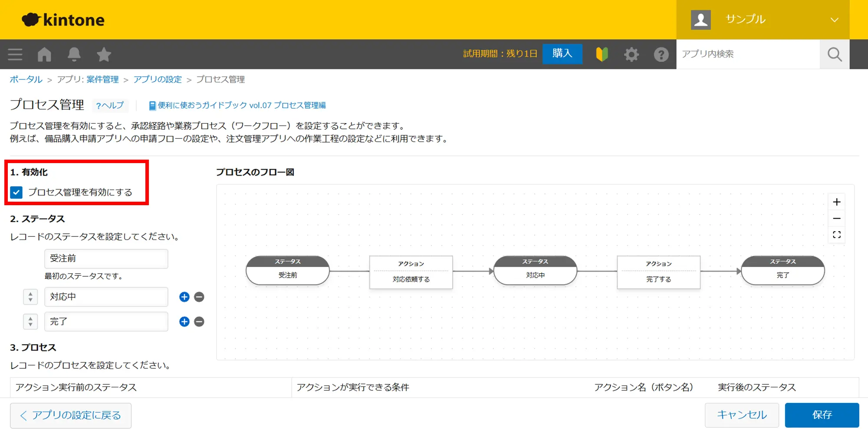868x429 pixels.
Task: Expand the サンプル user dropdown
Action: point(834,20)
